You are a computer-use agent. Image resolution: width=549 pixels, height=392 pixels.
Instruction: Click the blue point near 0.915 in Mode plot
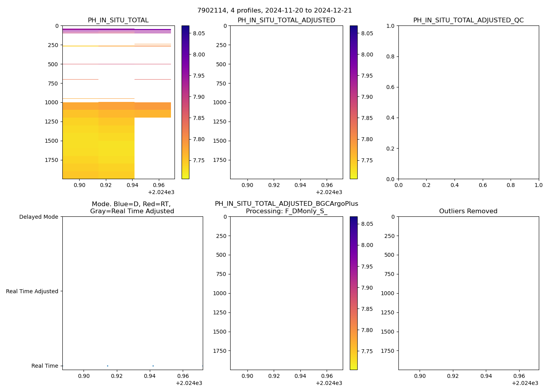pyautogui.click(x=107, y=366)
